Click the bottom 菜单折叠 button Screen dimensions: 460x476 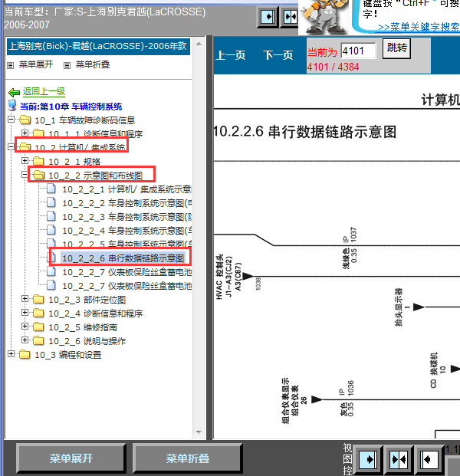coord(187,458)
